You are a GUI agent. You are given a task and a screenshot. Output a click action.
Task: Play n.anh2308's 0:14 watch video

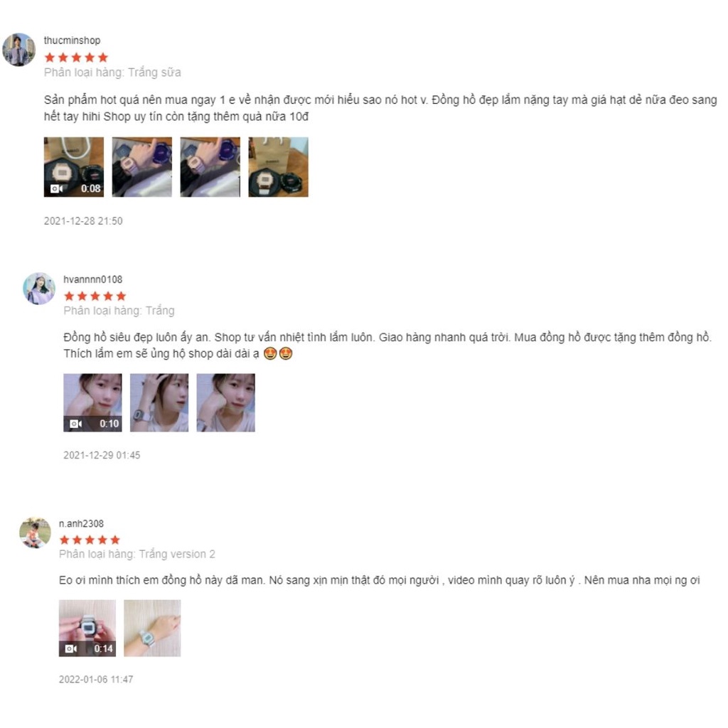[87, 628]
